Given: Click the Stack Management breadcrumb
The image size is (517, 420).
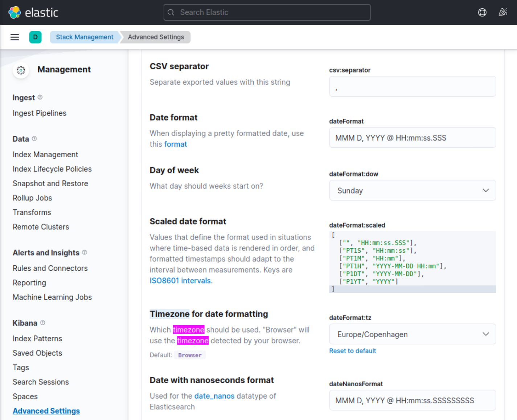Looking at the screenshot, I should coord(85,37).
